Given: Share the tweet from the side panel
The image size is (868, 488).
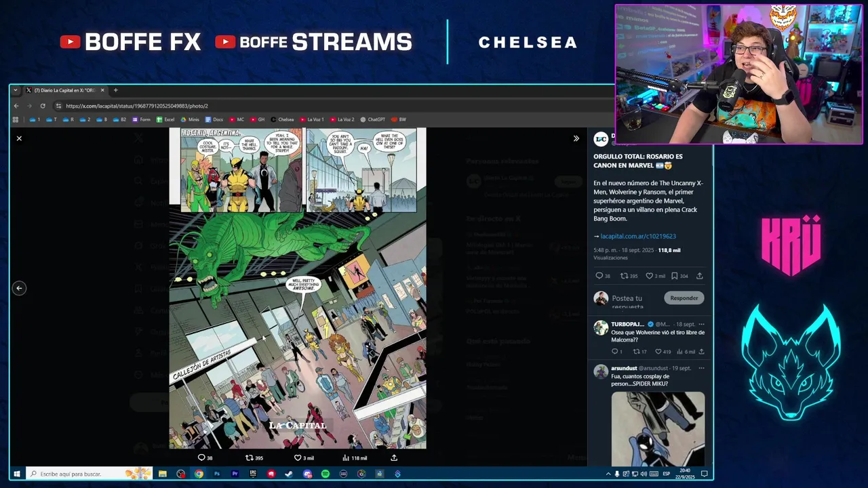Looking at the screenshot, I should [699, 276].
